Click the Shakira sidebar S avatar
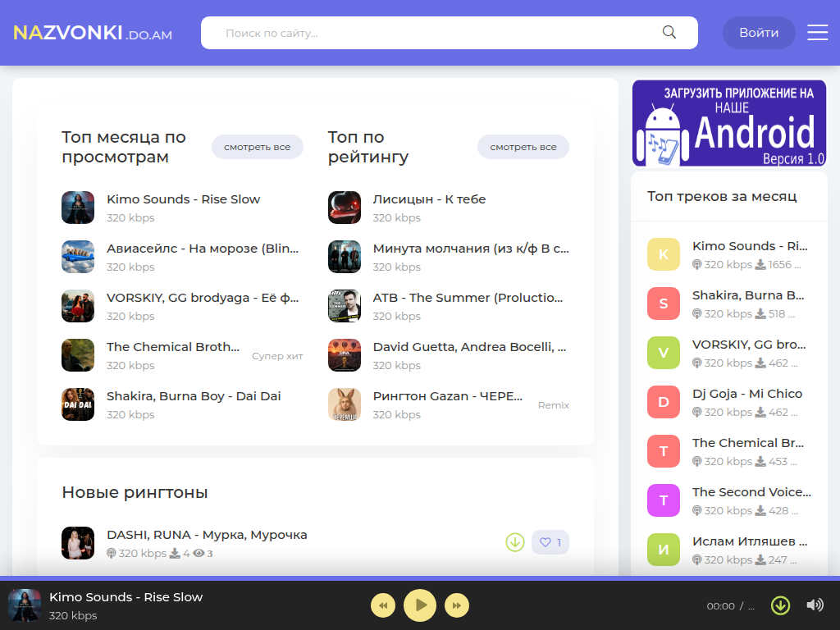The image size is (840, 630). [663, 304]
